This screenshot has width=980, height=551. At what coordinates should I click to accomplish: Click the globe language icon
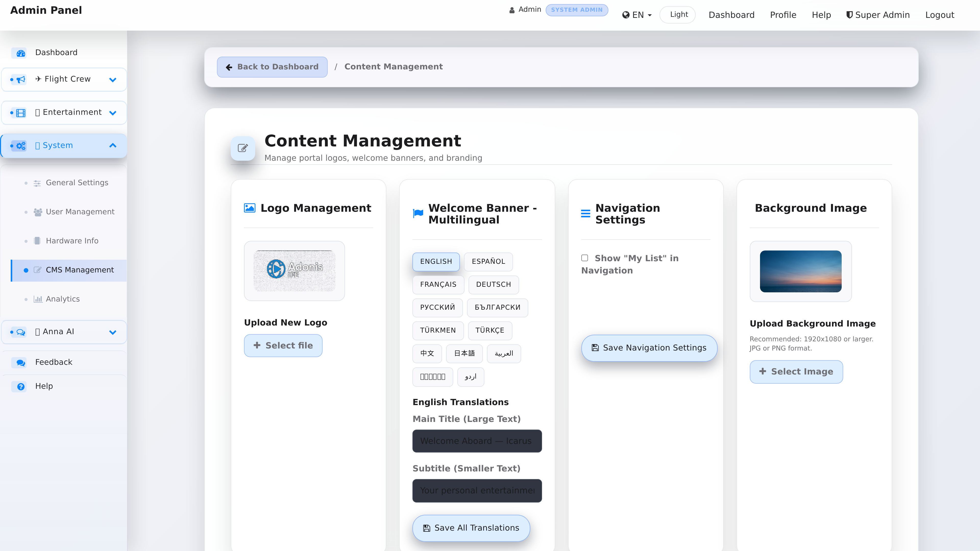626,15
